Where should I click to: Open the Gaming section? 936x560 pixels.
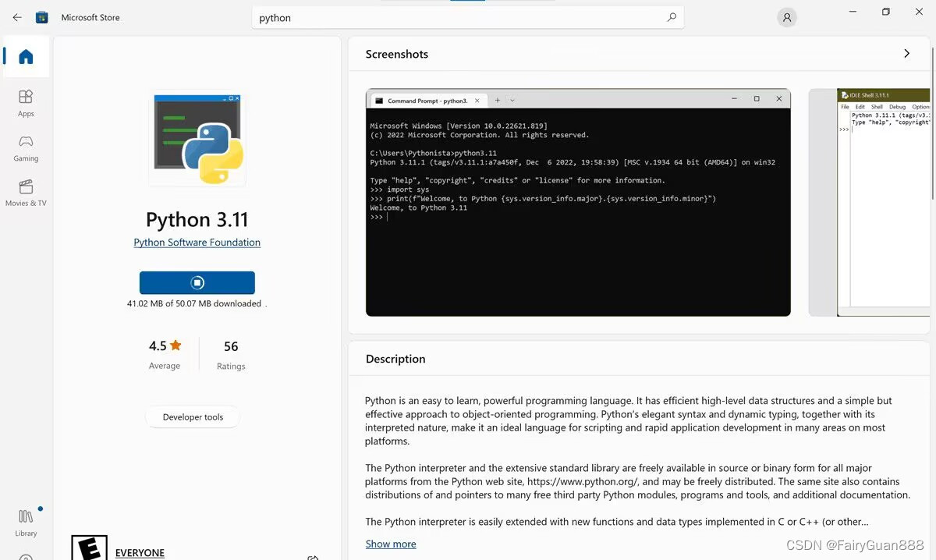pyautogui.click(x=26, y=147)
